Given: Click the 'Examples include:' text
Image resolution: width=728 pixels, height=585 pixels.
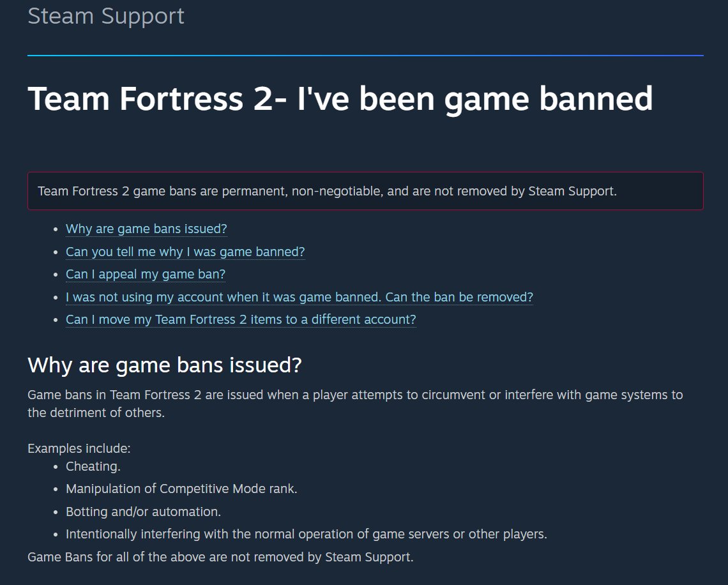Looking at the screenshot, I should 79,448.
